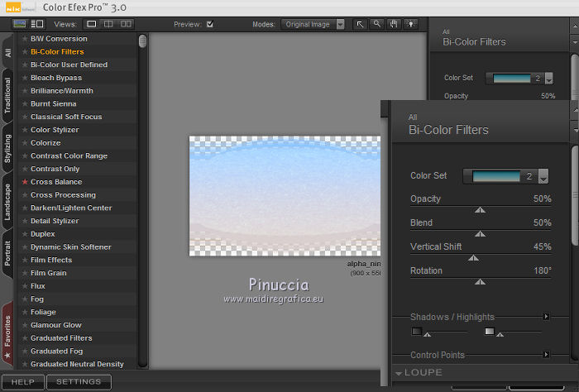Click the image preview thumbnail
The height and width of the screenshot is (392, 579).
(x=285, y=196)
